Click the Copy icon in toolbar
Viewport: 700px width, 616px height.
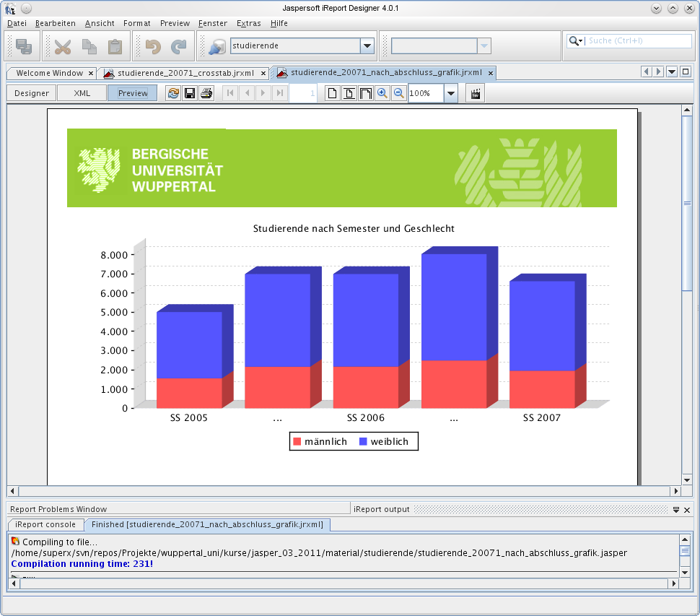pyautogui.click(x=89, y=46)
